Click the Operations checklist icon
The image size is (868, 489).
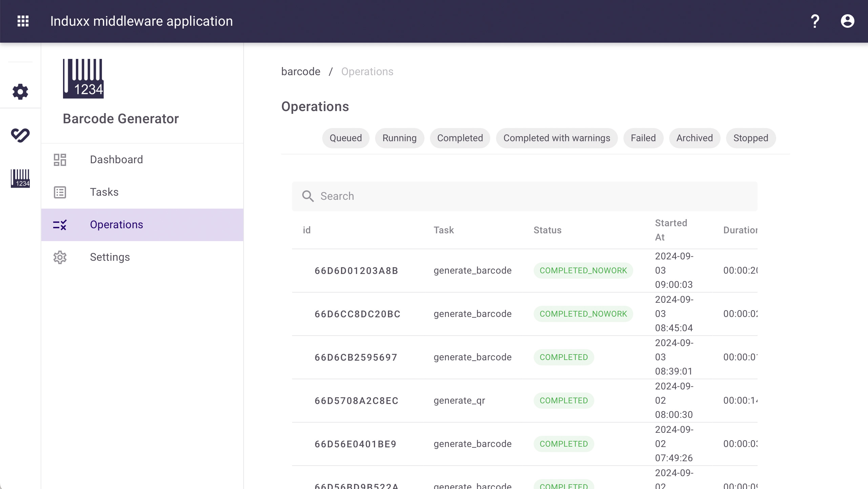click(x=60, y=225)
